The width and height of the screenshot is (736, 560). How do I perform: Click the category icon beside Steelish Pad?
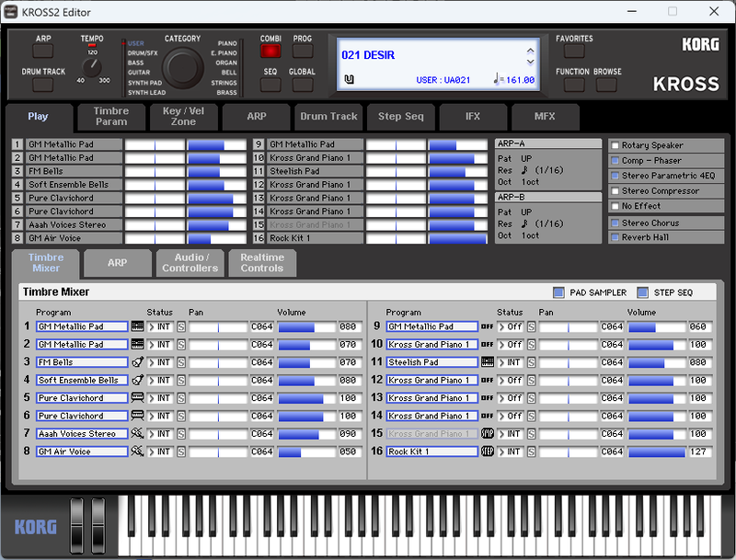click(x=488, y=362)
